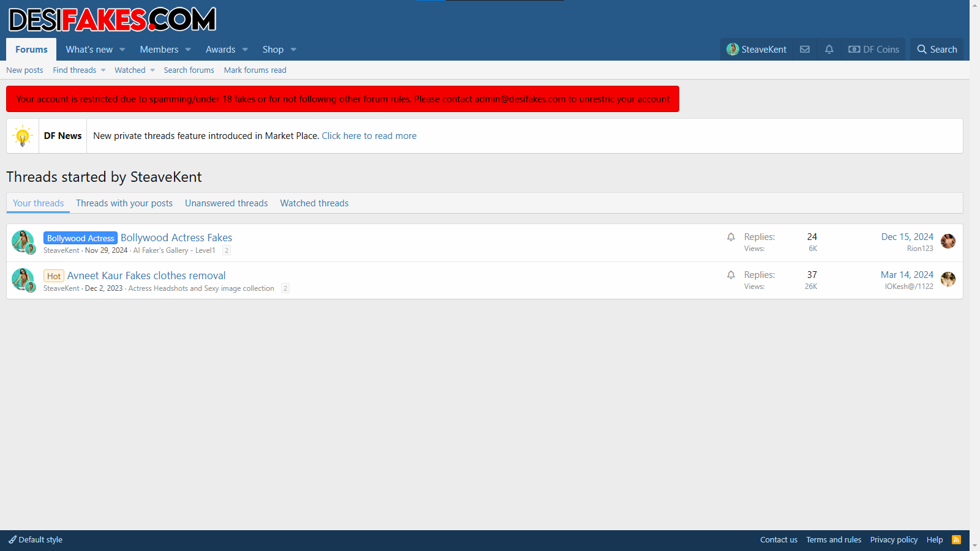
Task: Click Mark forums read
Action: click(x=255, y=70)
